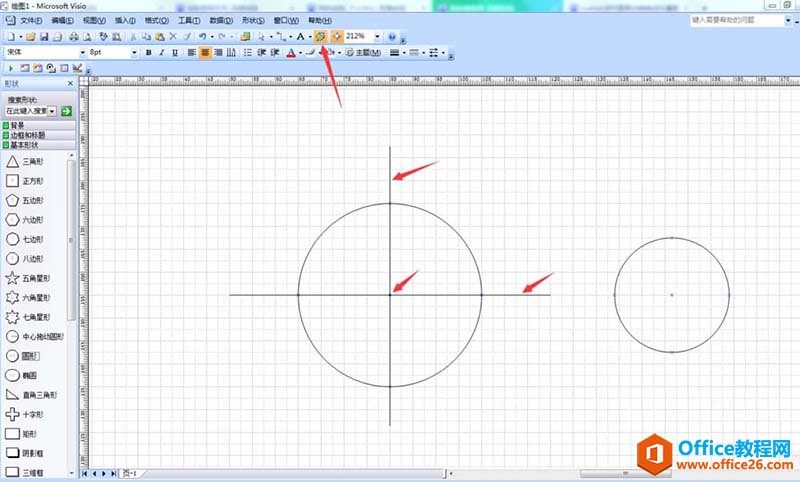Expand the Line Weight dropdown arrow

click(404, 53)
